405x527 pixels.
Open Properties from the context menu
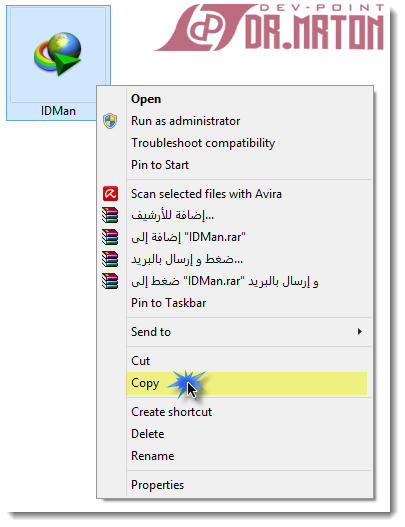[x=157, y=485]
